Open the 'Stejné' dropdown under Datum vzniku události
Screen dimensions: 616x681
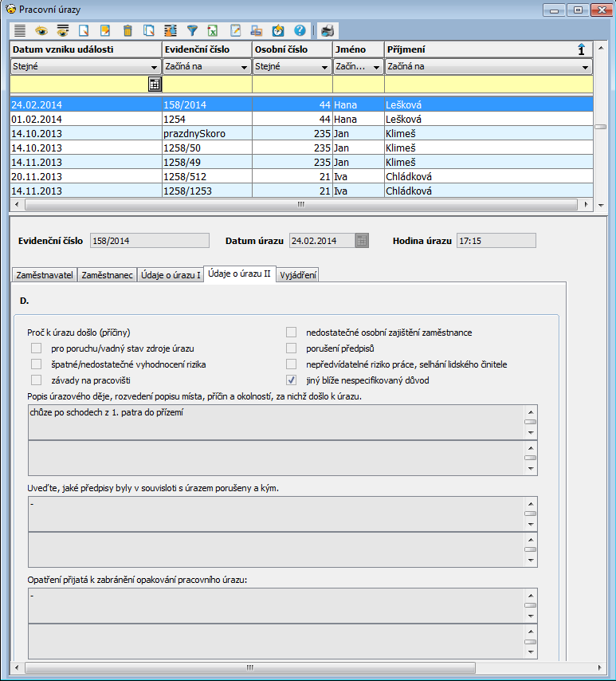point(154,68)
